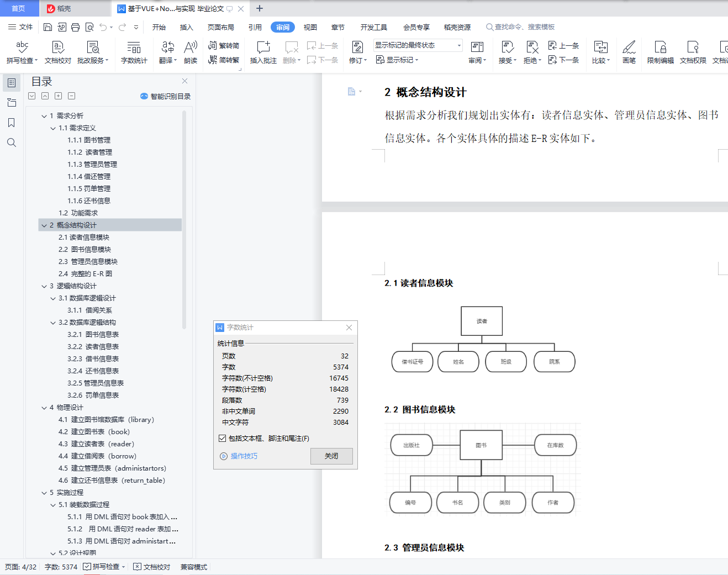Open the chapter navigation icon in left sidebar

(11, 103)
